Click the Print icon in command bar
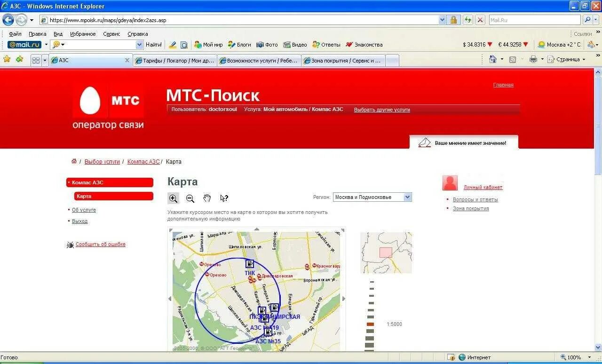The image size is (602, 364). tap(533, 59)
